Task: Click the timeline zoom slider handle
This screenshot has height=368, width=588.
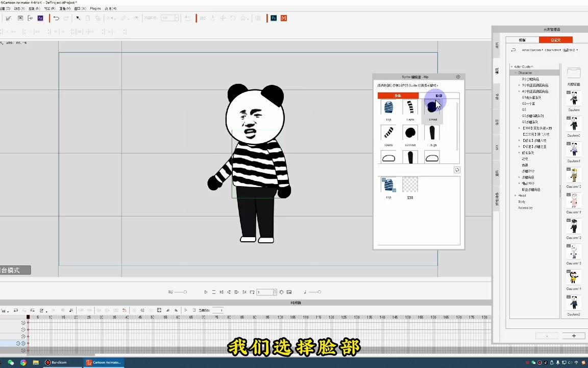Action: 185,292
